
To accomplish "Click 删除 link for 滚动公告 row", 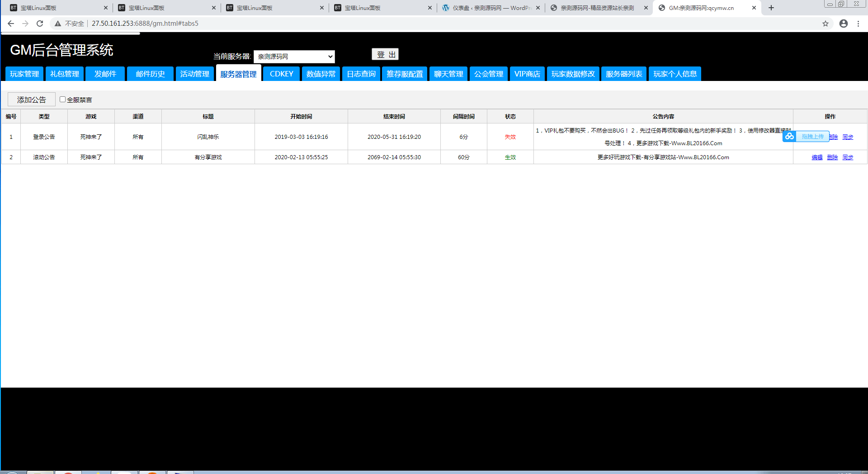I will (832, 157).
